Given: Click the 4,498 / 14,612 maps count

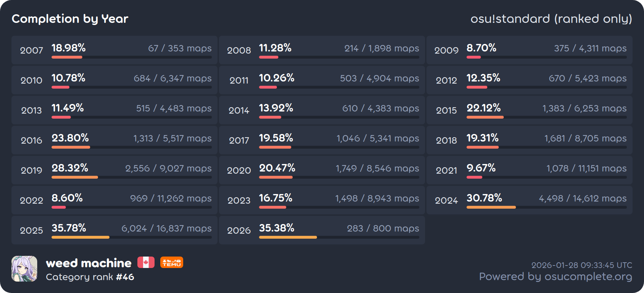Looking at the screenshot, I should [x=582, y=198].
